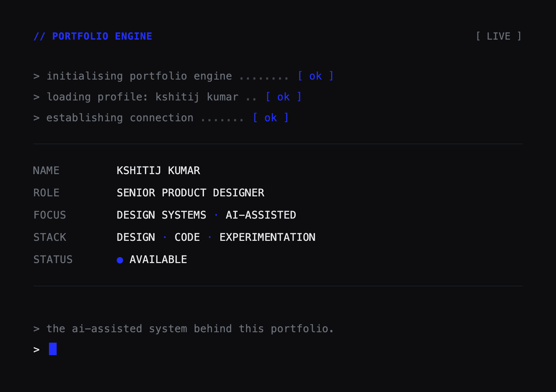Click 'DESIGN SYSTEMS' in the FOCUS row
The height and width of the screenshot is (392, 556).
[162, 215]
